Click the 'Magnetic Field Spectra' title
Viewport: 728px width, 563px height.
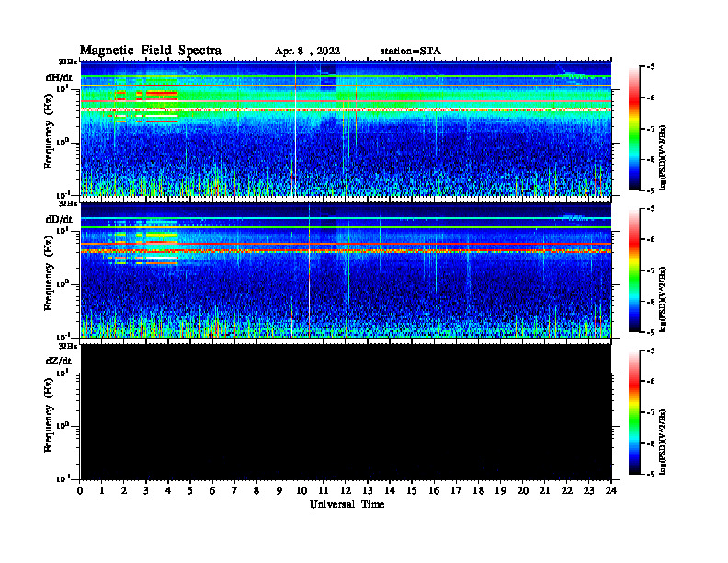[x=151, y=51]
